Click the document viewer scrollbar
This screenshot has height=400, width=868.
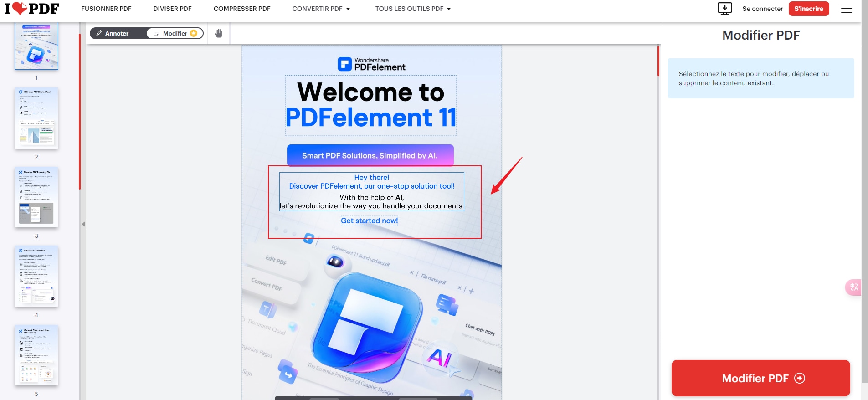658,61
